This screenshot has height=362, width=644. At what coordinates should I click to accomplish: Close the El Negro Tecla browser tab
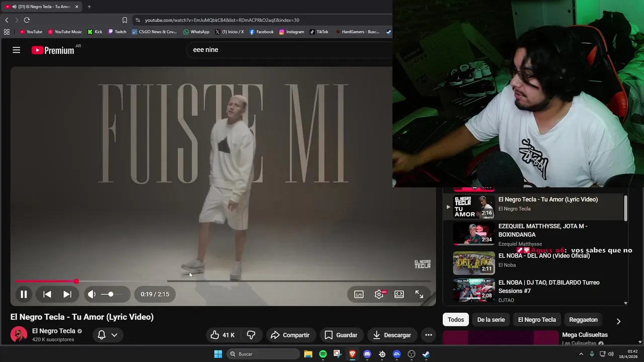[77, 7]
